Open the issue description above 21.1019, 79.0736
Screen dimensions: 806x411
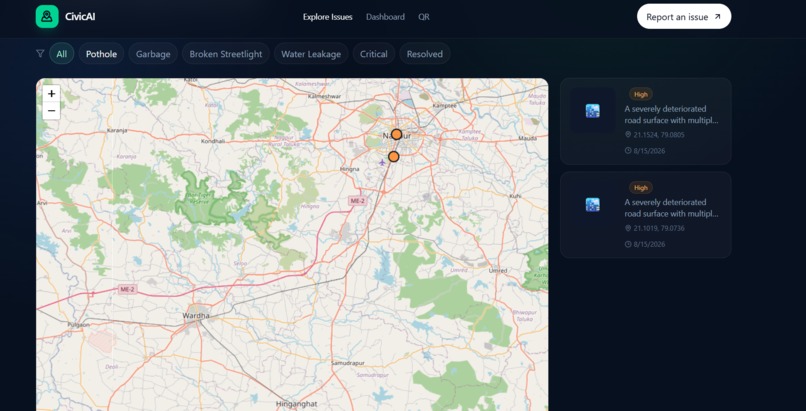point(671,208)
